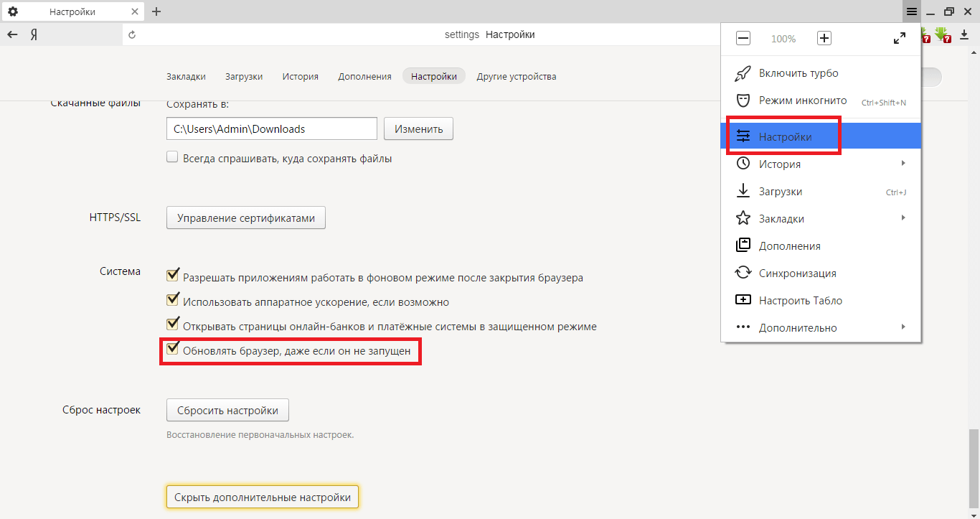Image resolution: width=980 pixels, height=519 pixels.
Task: Uncheck 'Разрешать приложениям работать в фоновом режиме'
Action: [172, 275]
